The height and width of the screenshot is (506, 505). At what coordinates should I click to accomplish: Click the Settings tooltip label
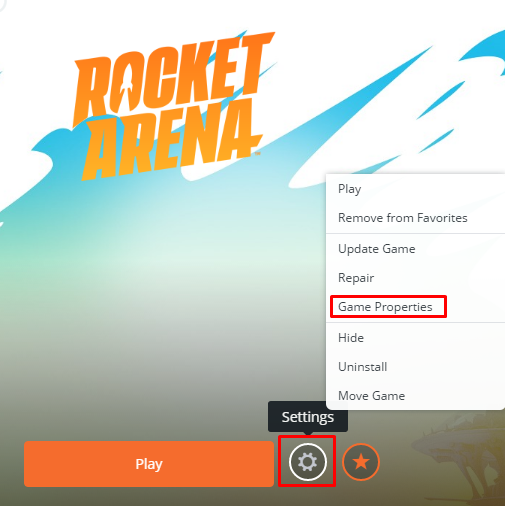tap(308, 417)
